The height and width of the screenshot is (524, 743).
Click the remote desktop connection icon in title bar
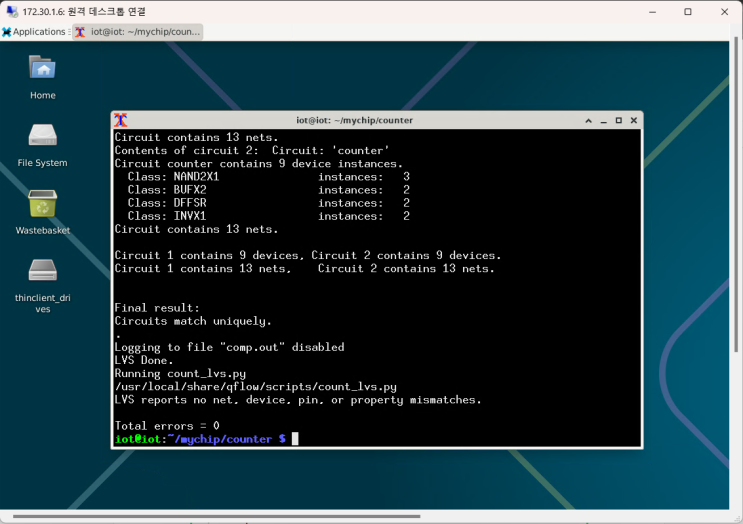point(12,11)
